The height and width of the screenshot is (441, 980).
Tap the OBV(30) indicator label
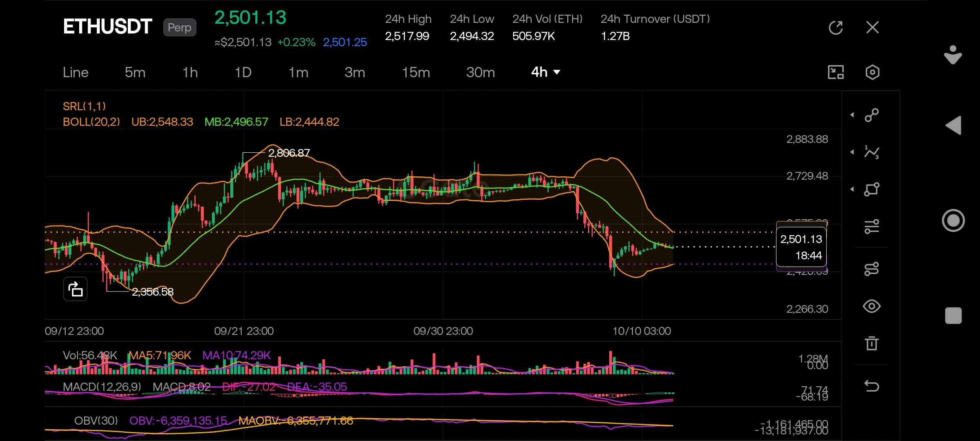pos(96,421)
